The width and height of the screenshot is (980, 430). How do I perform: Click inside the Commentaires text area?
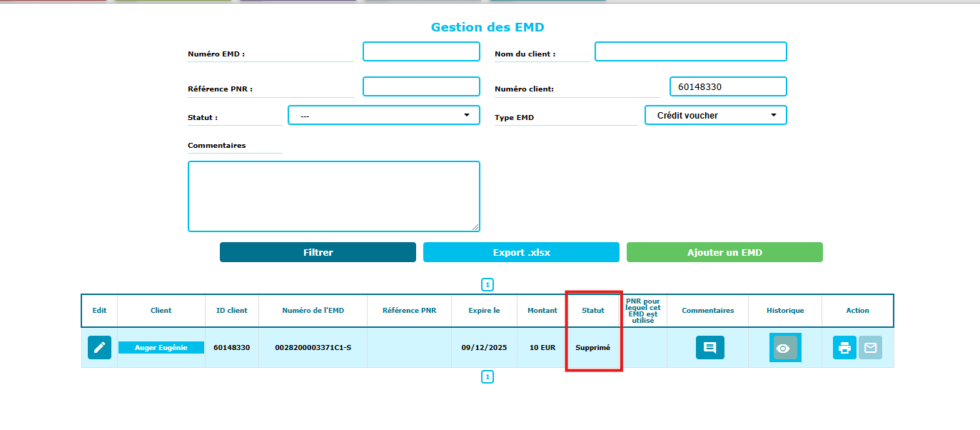click(x=334, y=196)
